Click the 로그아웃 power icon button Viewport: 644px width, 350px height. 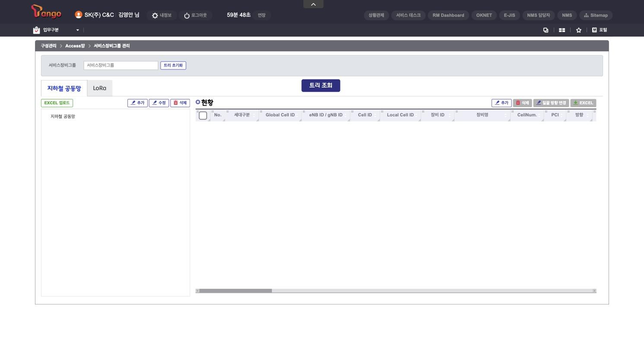[195, 16]
